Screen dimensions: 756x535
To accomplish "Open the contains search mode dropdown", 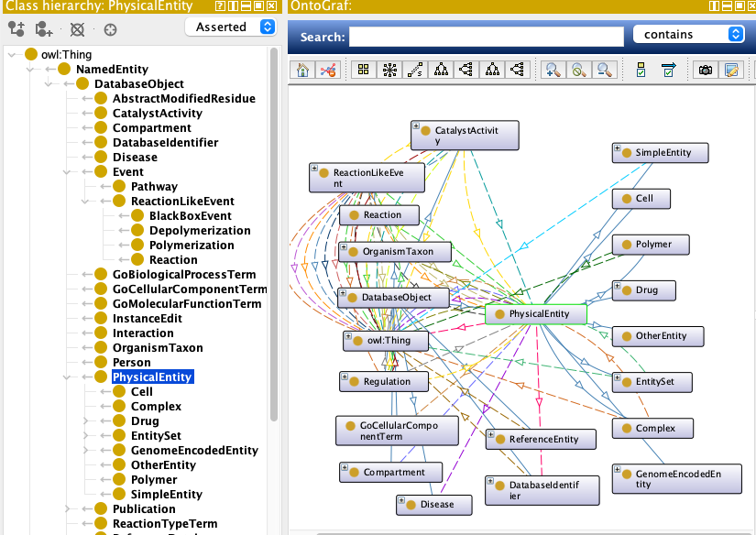I will tap(689, 34).
